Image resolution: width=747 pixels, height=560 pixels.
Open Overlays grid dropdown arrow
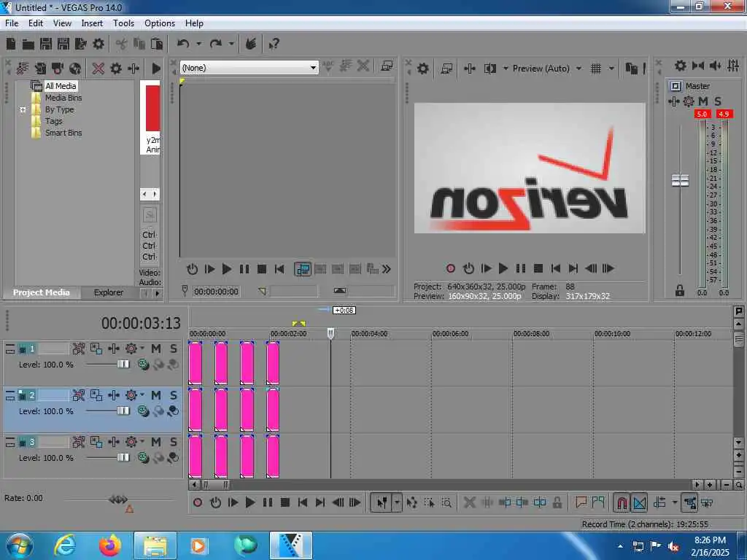(611, 69)
